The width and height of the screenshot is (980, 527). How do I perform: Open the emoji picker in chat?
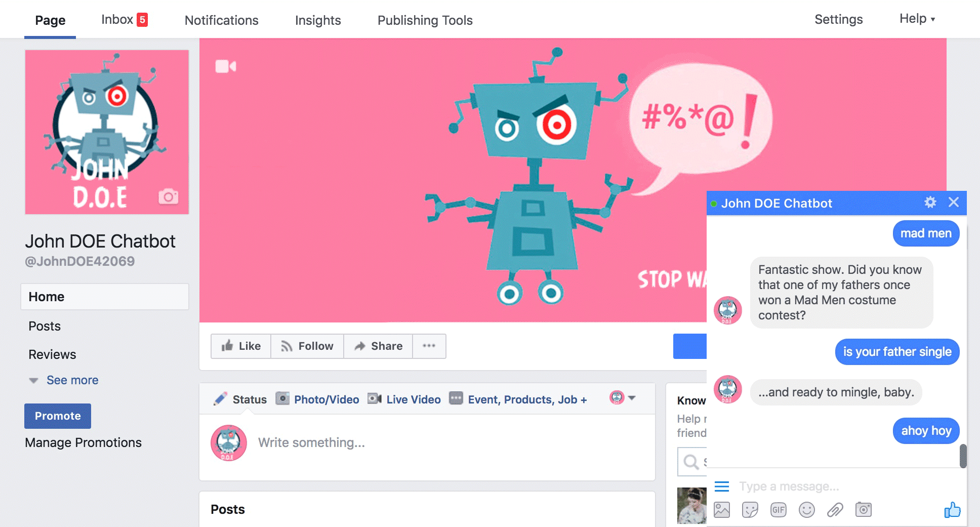pyautogui.click(x=807, y=510)
